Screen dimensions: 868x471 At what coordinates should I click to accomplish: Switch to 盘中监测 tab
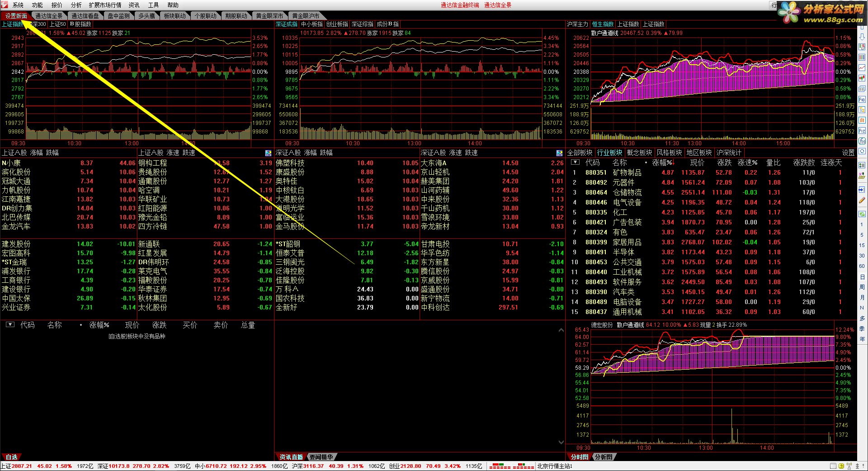(118, 16)
